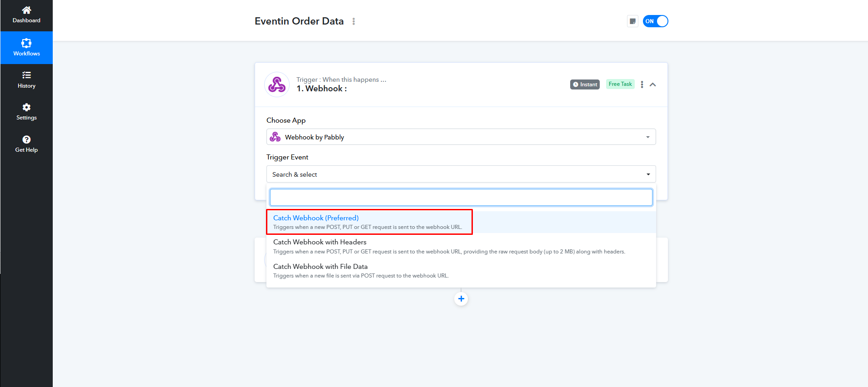Click the Webhook trigger app icon

pos(277,84)
